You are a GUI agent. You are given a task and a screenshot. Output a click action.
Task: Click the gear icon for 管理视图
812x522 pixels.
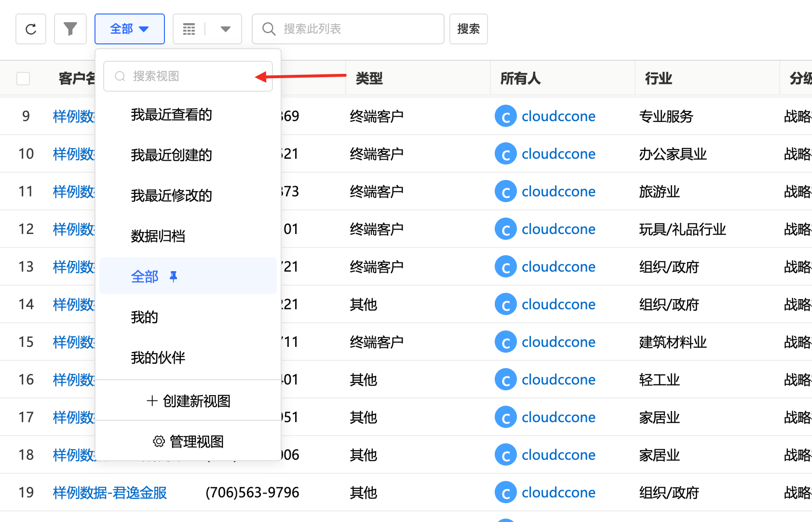click(x=159, y=441)
